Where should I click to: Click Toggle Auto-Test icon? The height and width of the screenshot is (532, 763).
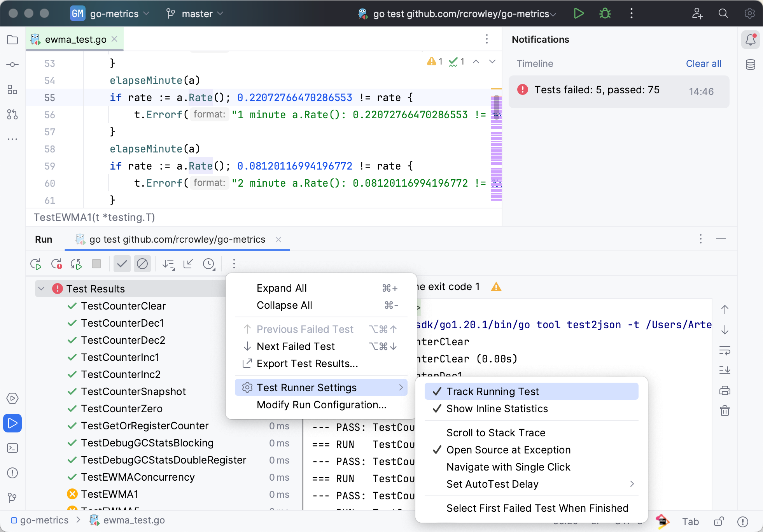point(76,264)
